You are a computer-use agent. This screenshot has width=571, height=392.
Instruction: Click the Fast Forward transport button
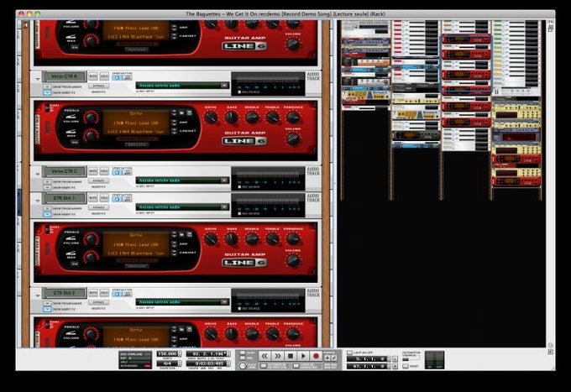click(277, 356)
